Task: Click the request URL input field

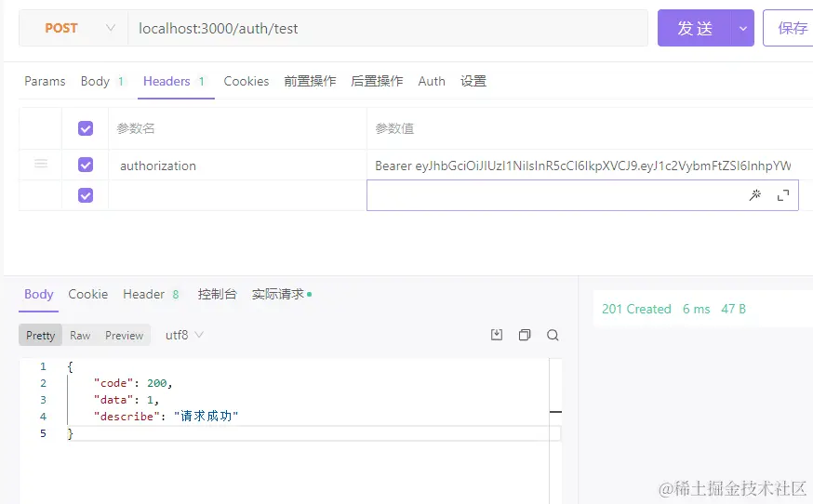Action: point(388,28)
